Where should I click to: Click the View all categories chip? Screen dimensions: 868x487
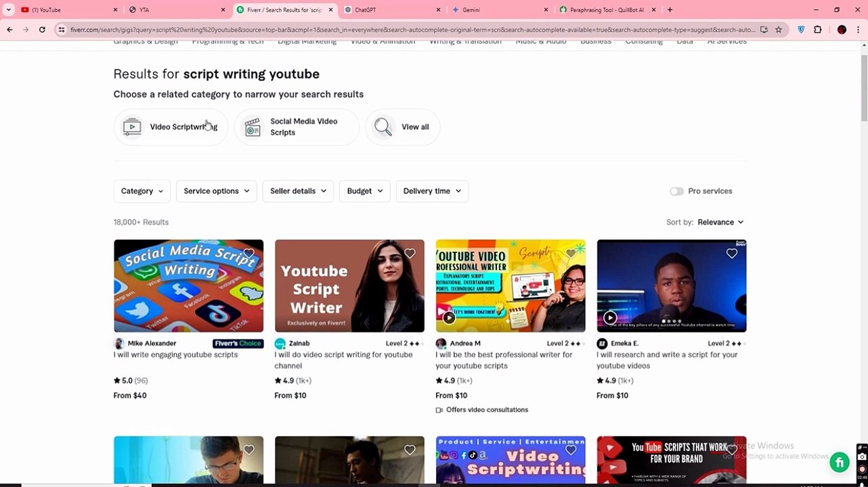[x=402, y=127]
